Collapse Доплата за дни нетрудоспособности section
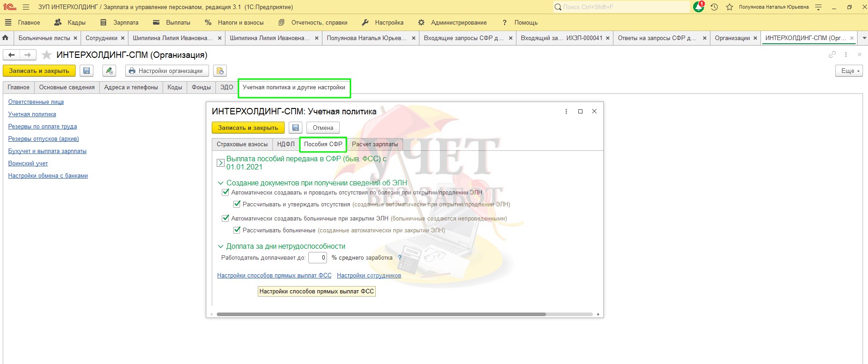The height and width of the screenshot is (364, 868). (220, 246)
